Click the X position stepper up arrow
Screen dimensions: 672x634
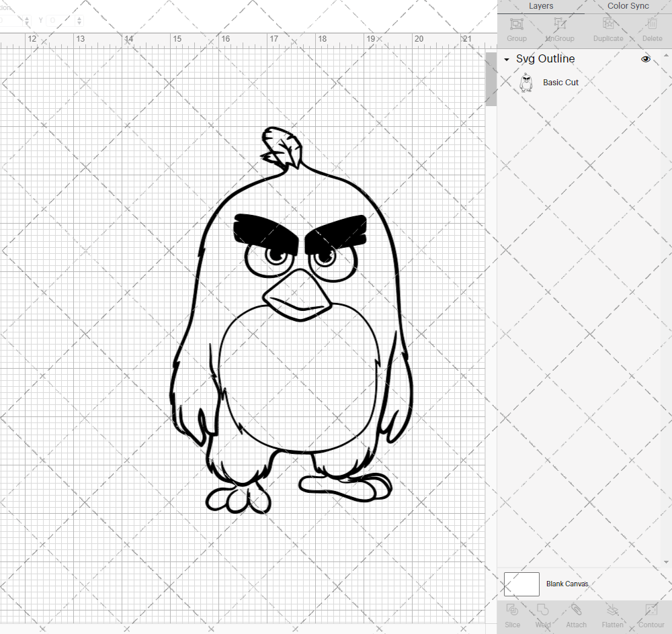point(27,17)
